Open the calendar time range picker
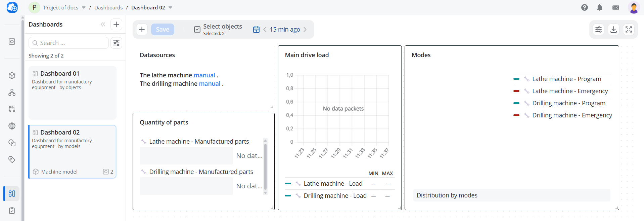Image resolution: width=644 pixels, height=221 pixels. coord(256,29)
